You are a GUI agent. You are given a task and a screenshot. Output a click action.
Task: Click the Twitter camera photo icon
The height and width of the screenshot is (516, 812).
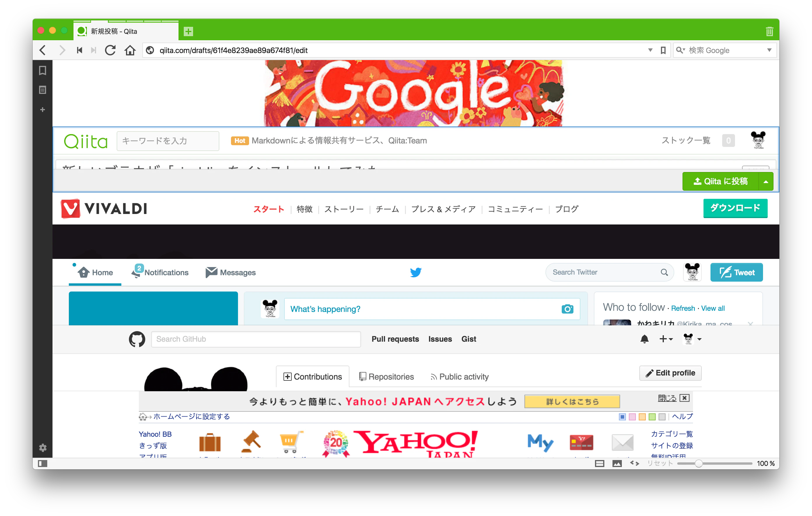(x=567, y=309)
